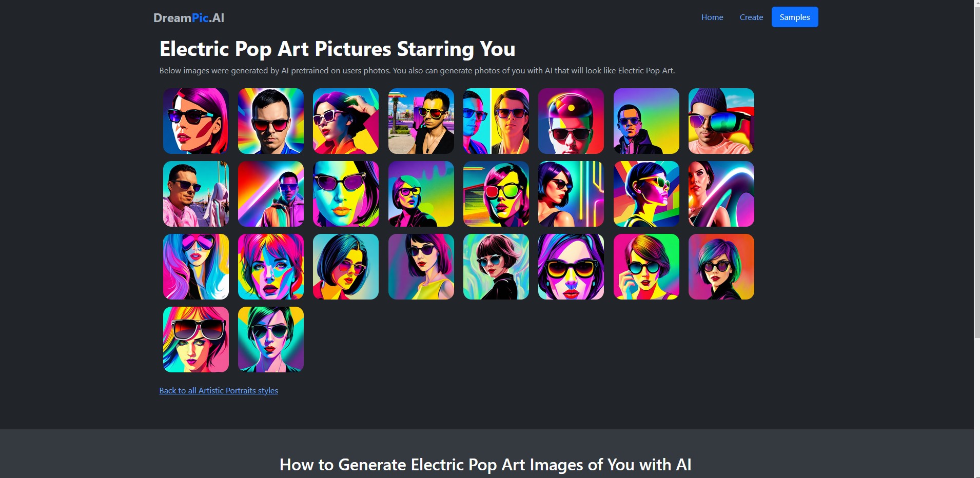Click the 'How to Generate Electric Pop Art Images' heading
Viewport: 980px width, 478px height.
(485, 465)
